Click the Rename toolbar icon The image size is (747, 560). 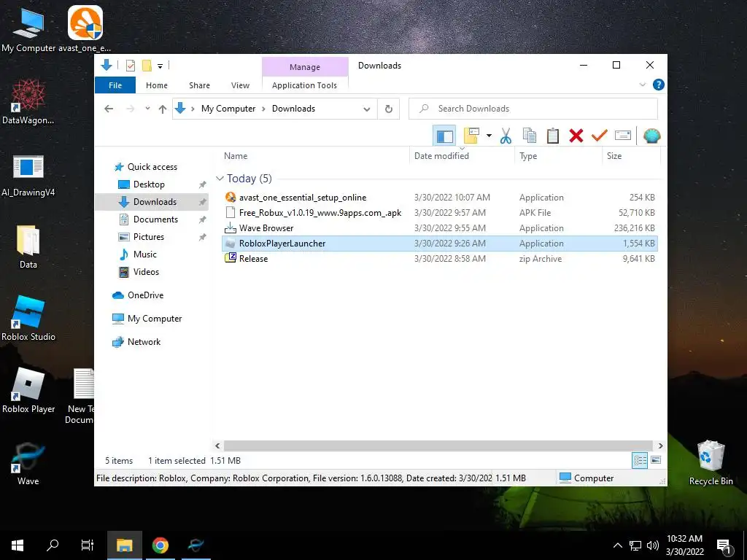pyautogui.click(x=623, y=136)
